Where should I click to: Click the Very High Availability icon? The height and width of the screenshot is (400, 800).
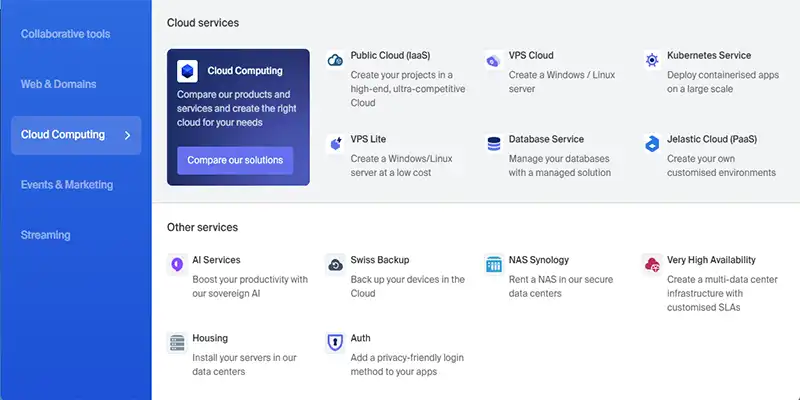point(651,264)
